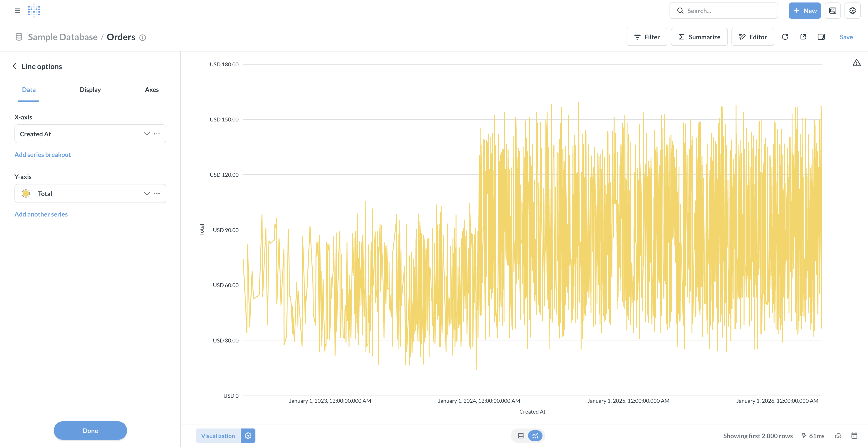Open visualization settings with the gear icon

[248, 435]
